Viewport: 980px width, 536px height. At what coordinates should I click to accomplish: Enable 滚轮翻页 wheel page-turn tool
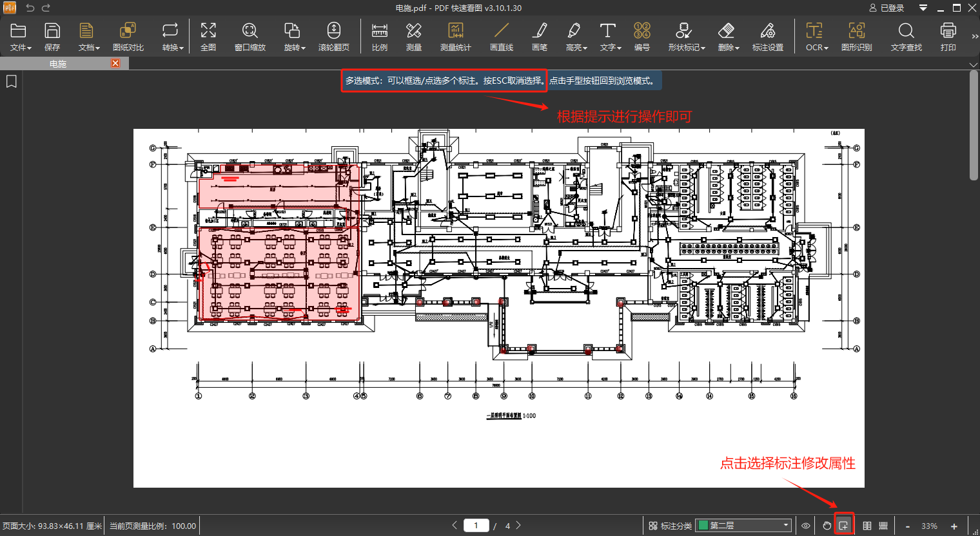click(334, 37)
